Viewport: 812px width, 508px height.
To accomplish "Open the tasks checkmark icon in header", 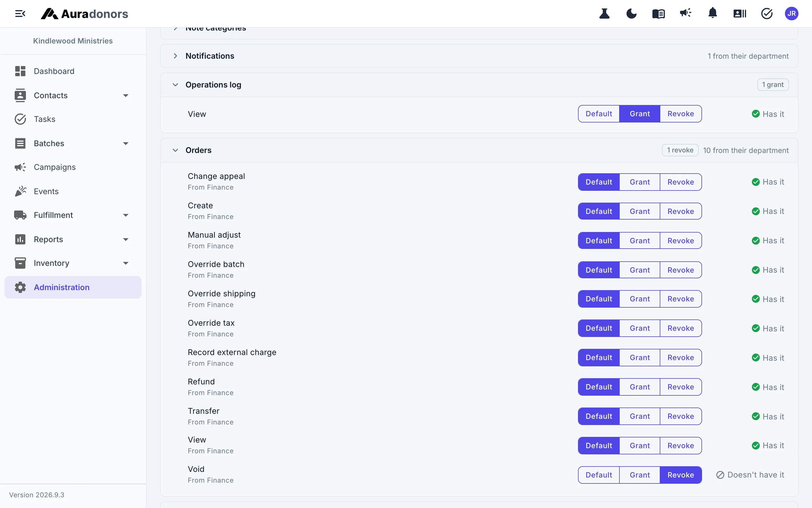I will (767, 14).
